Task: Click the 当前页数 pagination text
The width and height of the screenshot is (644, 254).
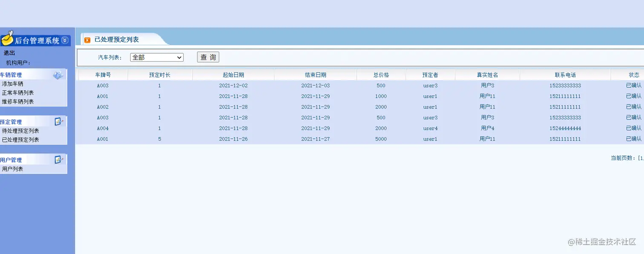Action: (627, 158)
